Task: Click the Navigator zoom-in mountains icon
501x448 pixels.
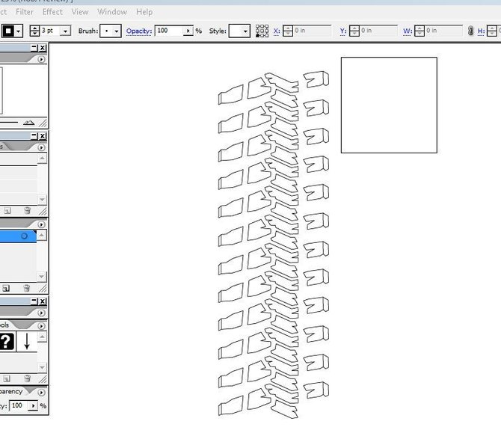Action: coord(28,123)
